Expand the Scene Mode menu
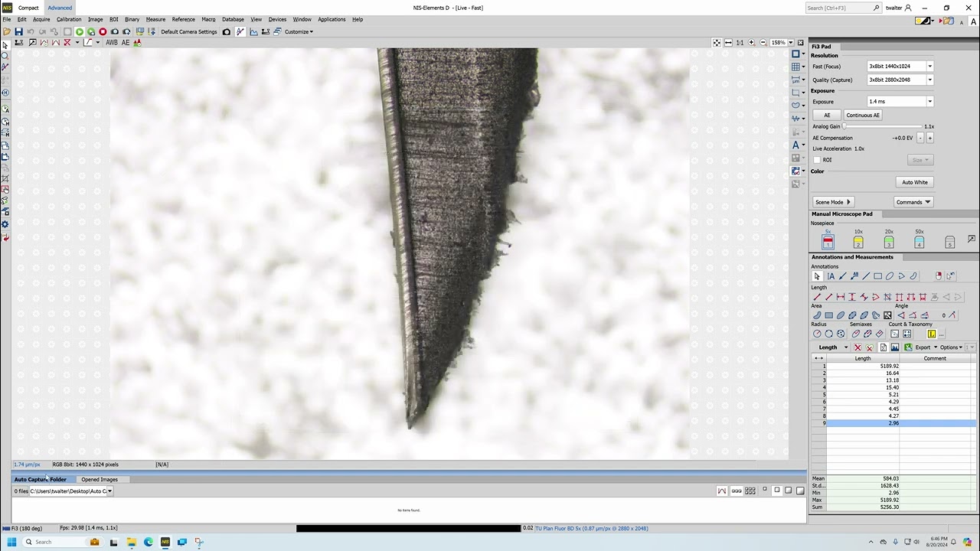The image size is (980, 551). coord(833,202)
